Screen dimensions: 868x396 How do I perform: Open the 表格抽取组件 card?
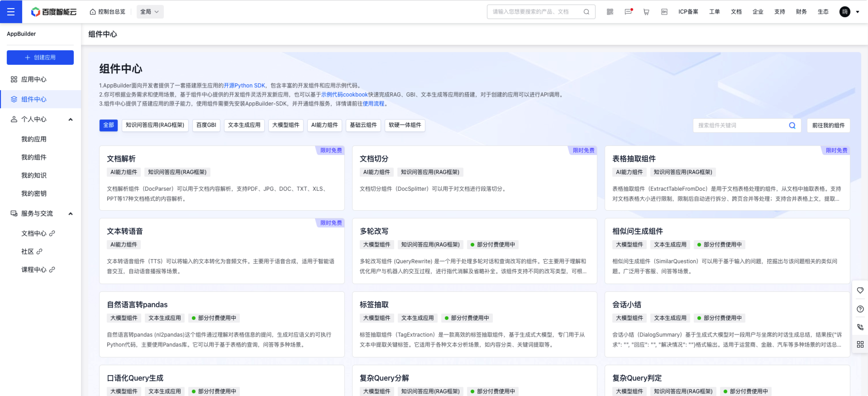(727, 178)
